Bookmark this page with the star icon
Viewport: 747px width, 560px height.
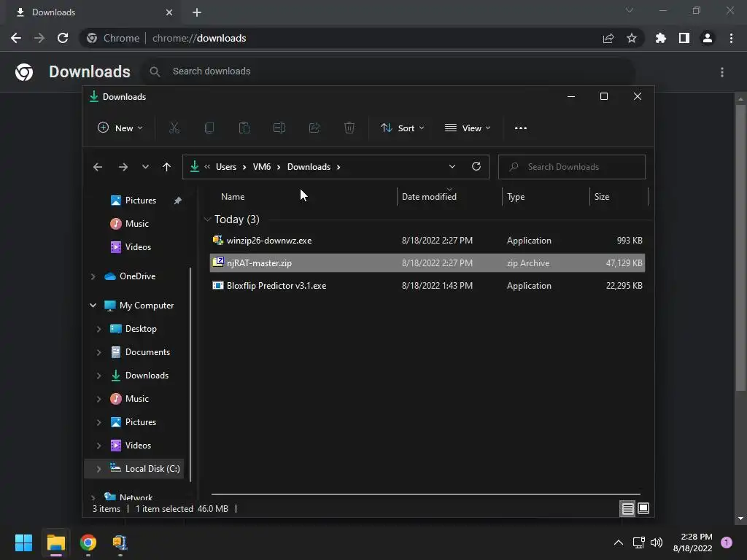[x=632, y=38]
